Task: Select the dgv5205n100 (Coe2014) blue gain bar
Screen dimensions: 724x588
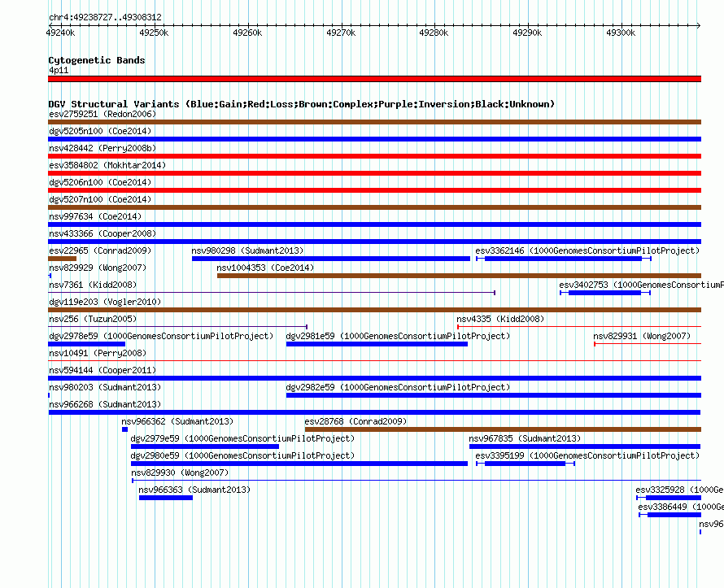Action: pos(374,139)
